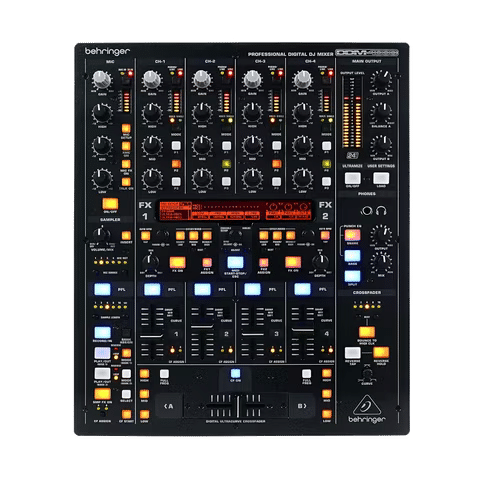The image size is (480, 480).
Task: Click the B-side Full Freq button
Action: point(307,373)
